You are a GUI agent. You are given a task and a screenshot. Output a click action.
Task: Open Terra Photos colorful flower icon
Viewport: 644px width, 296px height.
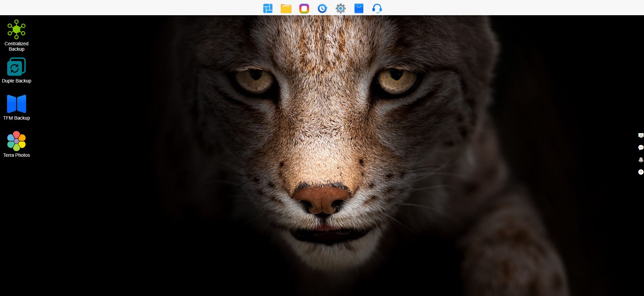pyautogui.click(x=16, y=141)
